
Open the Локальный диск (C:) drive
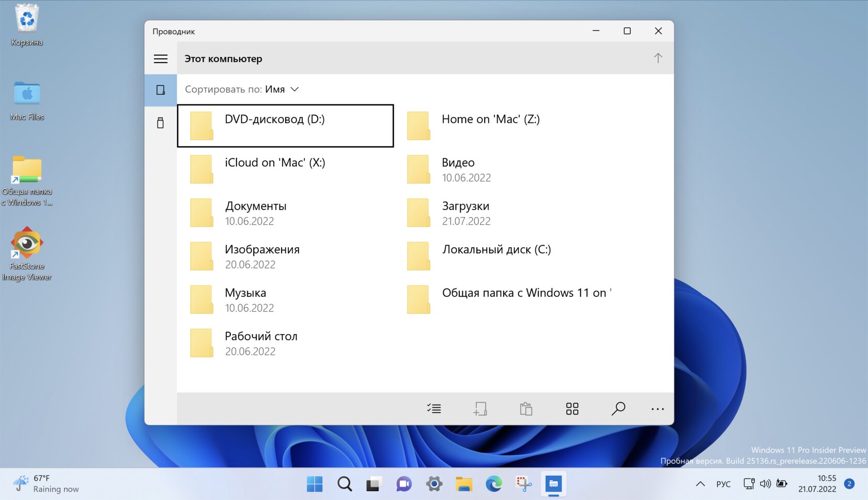pyautogui.click(x=496, y=250)
